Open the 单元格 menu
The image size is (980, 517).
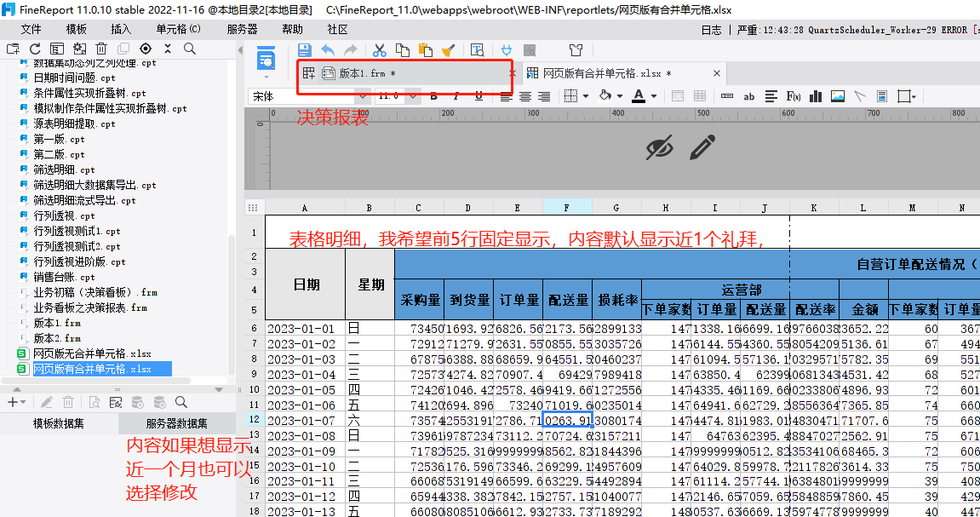[178, 29]
